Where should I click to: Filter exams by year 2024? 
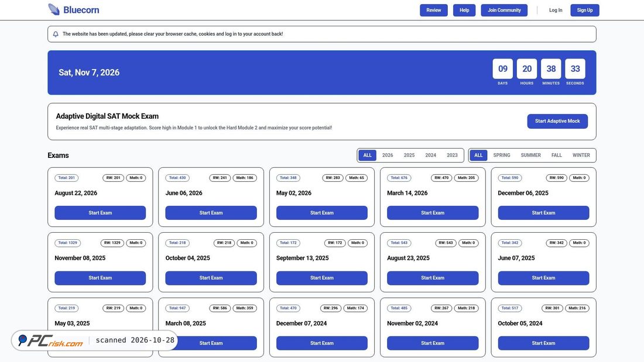430,155
